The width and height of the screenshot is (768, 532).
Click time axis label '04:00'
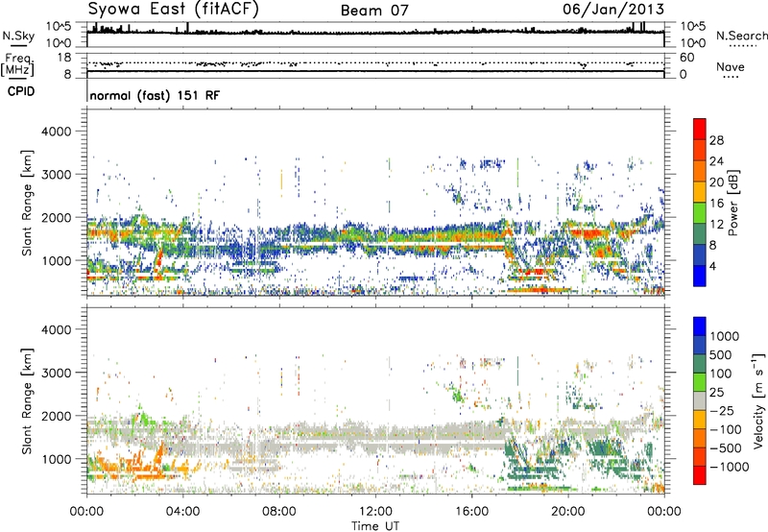point(182,512)
